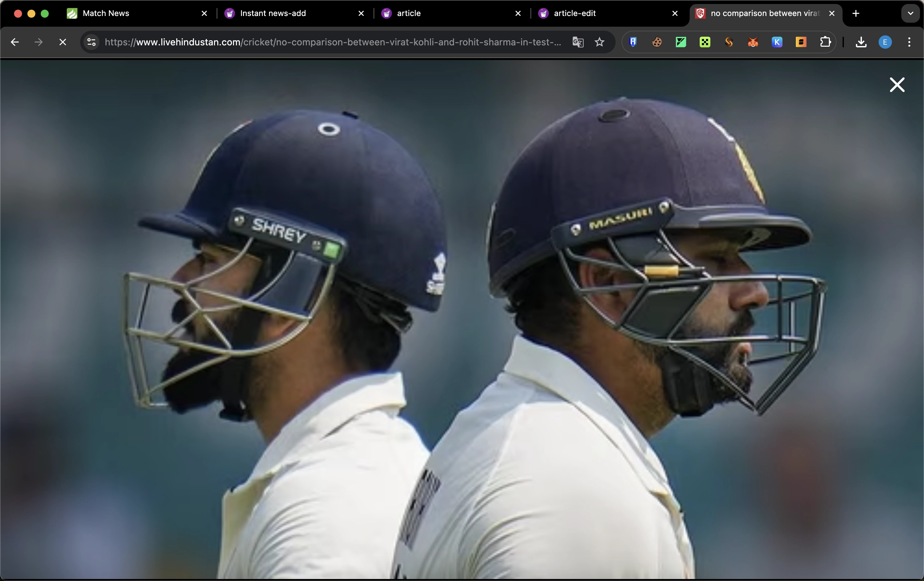Bookmark this page with star icon

(x=600, y=42)
